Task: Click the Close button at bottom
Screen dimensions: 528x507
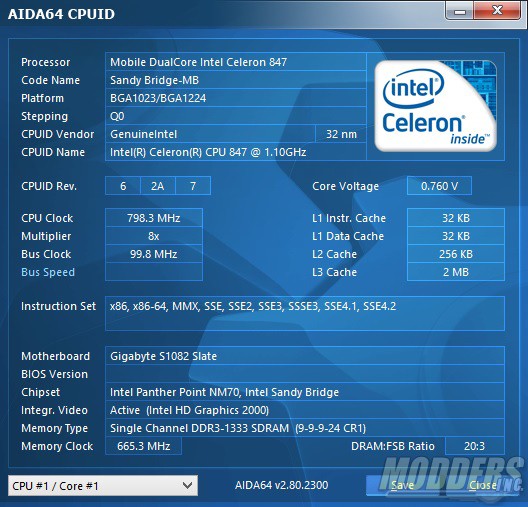Action: coord(483,485)
